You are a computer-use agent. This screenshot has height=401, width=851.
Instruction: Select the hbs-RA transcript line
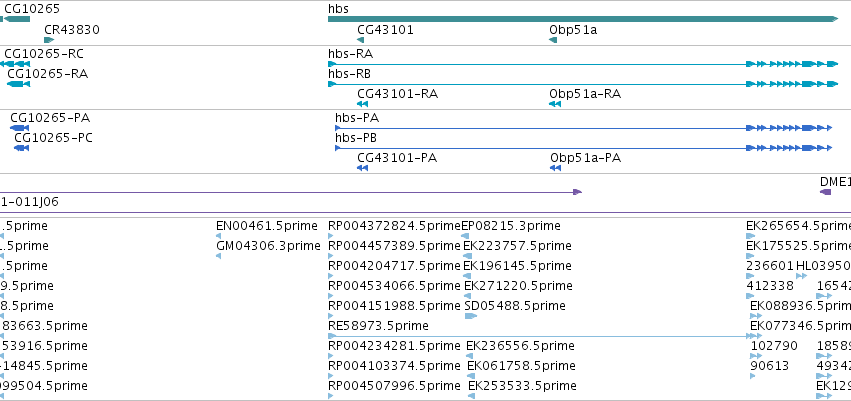click(583, 64)
